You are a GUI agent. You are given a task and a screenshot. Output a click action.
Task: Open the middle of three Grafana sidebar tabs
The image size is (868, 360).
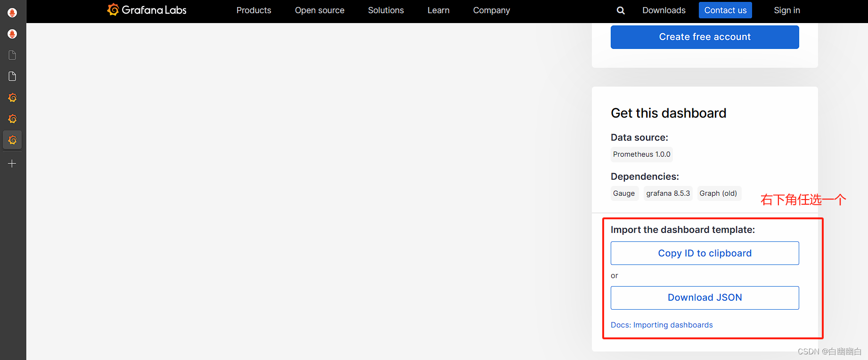click(x=12, y=119)
